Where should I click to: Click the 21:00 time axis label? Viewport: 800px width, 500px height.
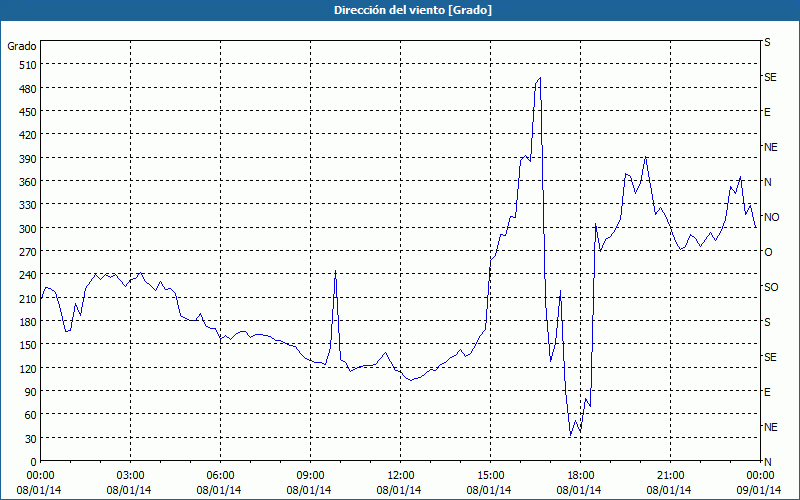pos(670,476)
